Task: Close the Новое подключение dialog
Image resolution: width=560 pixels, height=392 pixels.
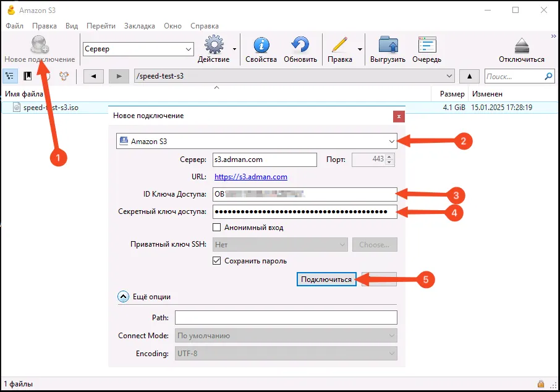Action: pyautogui.click(x=399, y=116)
